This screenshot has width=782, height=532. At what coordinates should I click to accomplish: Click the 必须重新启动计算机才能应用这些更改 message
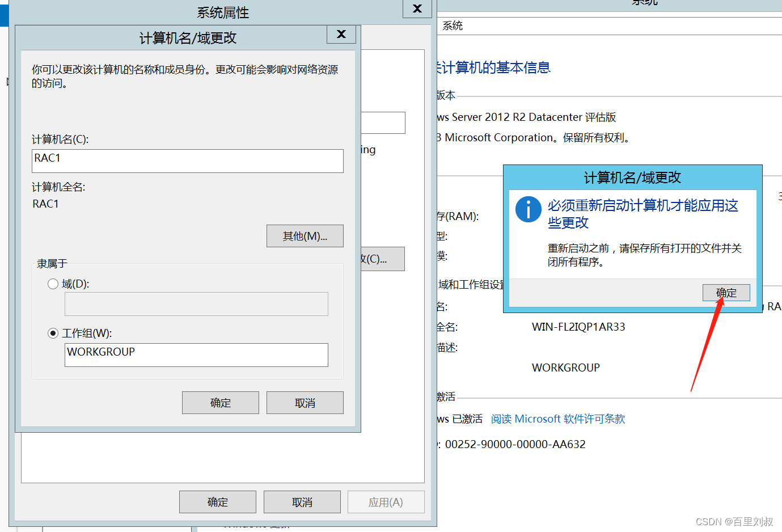pyautogui.click(x=643, y=214)
